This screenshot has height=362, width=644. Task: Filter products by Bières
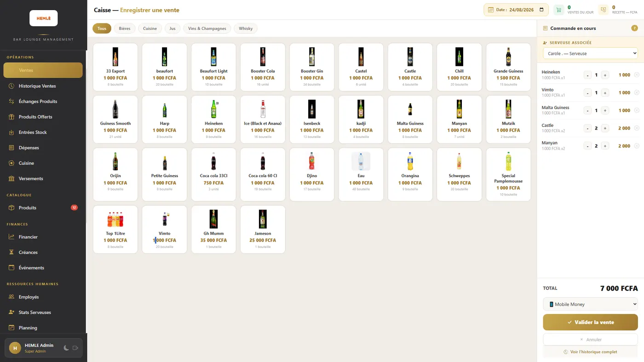click(x=125, y=29)
